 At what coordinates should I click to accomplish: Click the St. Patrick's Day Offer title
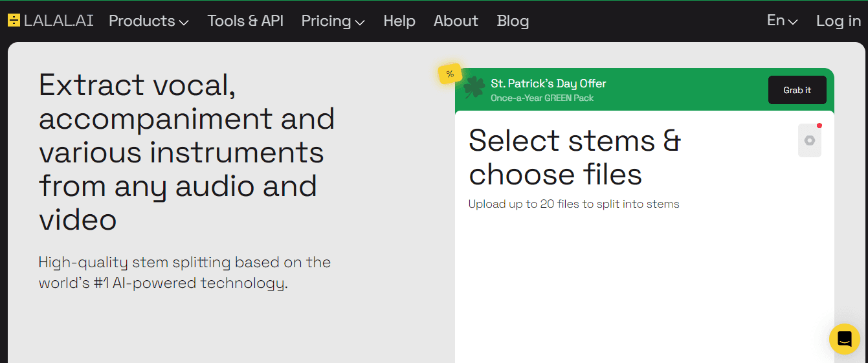click(548, 83)
